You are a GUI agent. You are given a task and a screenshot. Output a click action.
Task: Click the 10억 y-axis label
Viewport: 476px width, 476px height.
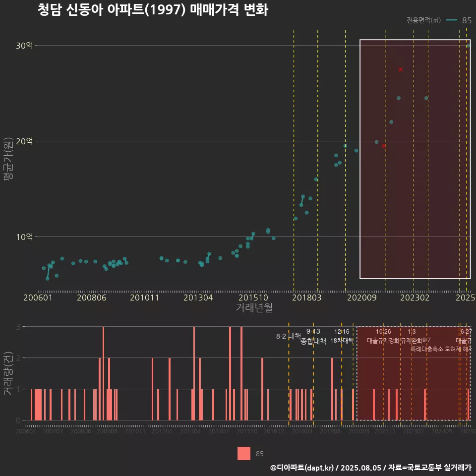tap(24, 237)
